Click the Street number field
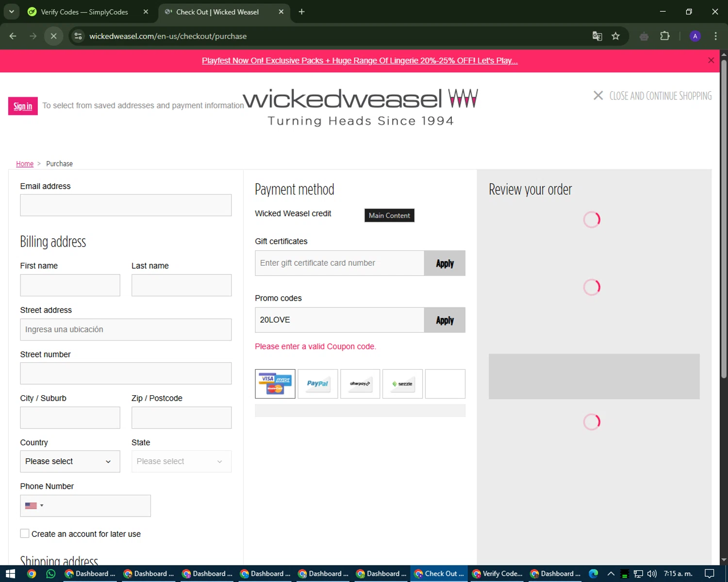The height and width of the screenshot is (582, 728). (x=126, y=373)
